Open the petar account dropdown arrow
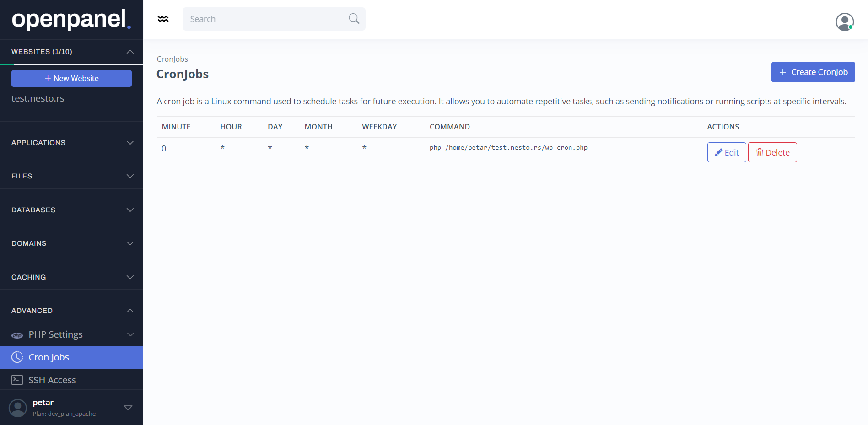This screenshot has height=425, width=868. tap(128, 408)
